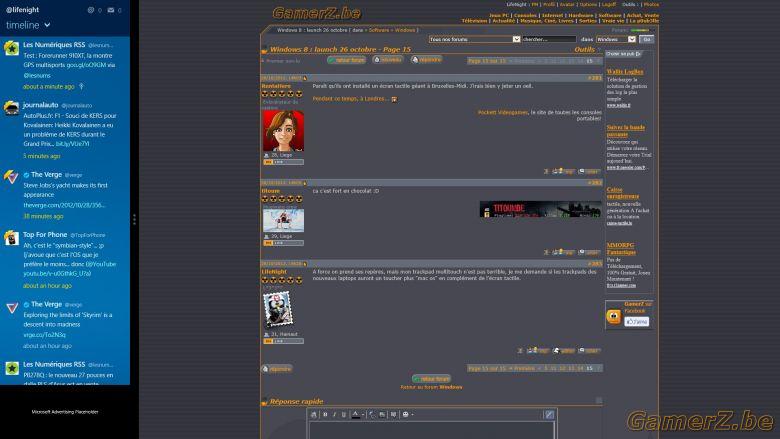Screen dimensions: 780x439
Task: Click the insert image icon in editor
Action: tap(382, 415)
